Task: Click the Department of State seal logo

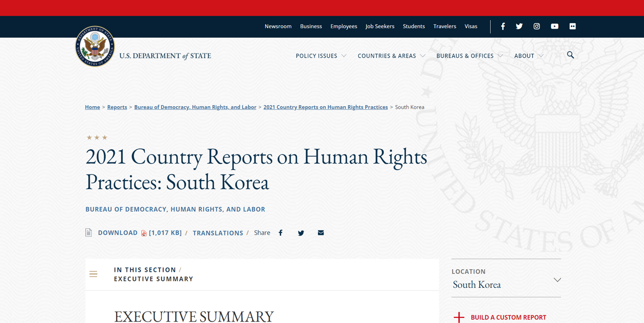Action: [95, 47]
